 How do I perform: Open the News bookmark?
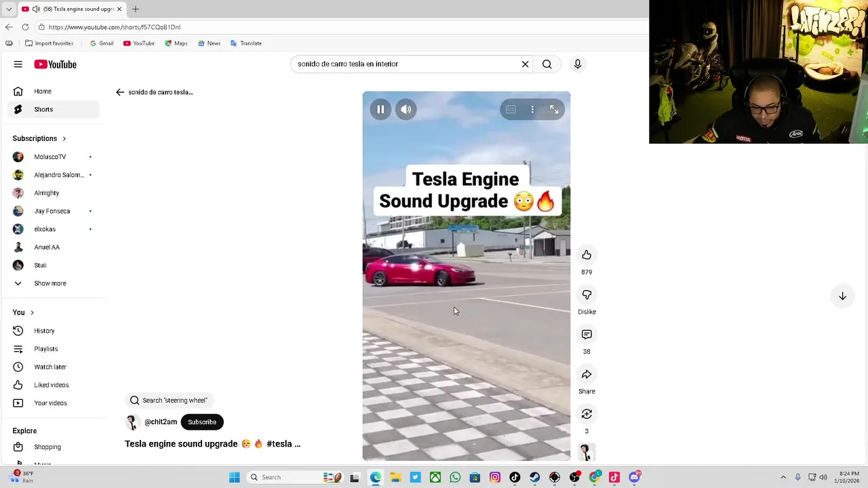point(209,43)
